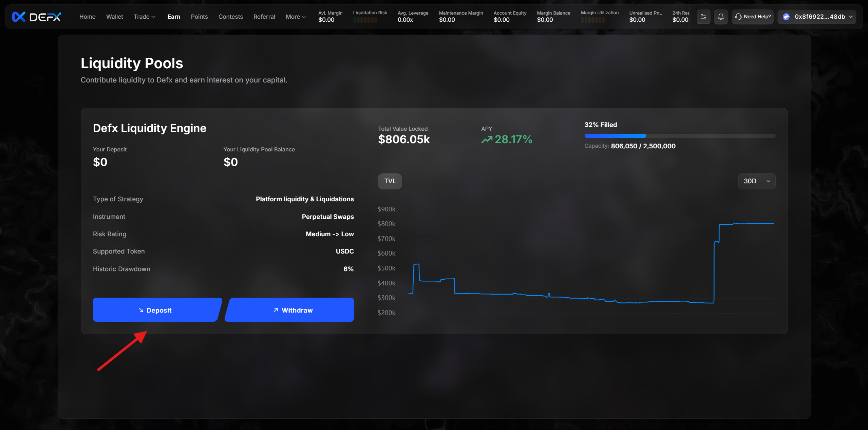Click the Liquidation Risk gauge

coord(365,20)
